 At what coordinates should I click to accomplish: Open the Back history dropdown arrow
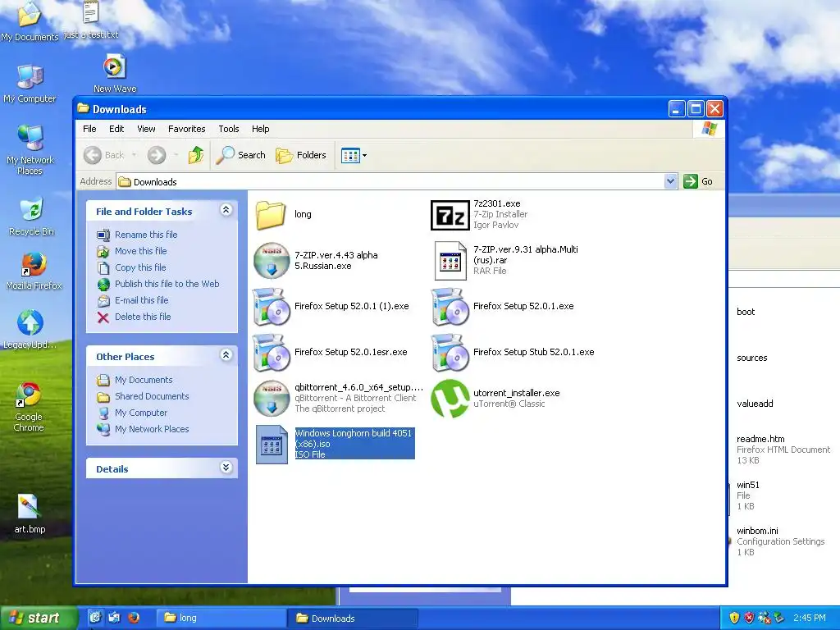click(134, 155)
